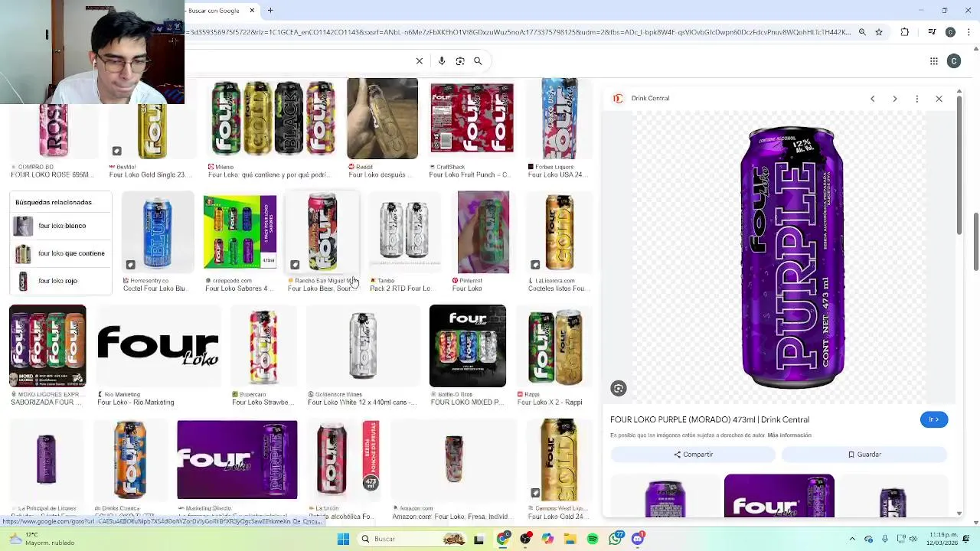Open Discord from the taskbar
The image size is (980, 551).
click(638, 539)
